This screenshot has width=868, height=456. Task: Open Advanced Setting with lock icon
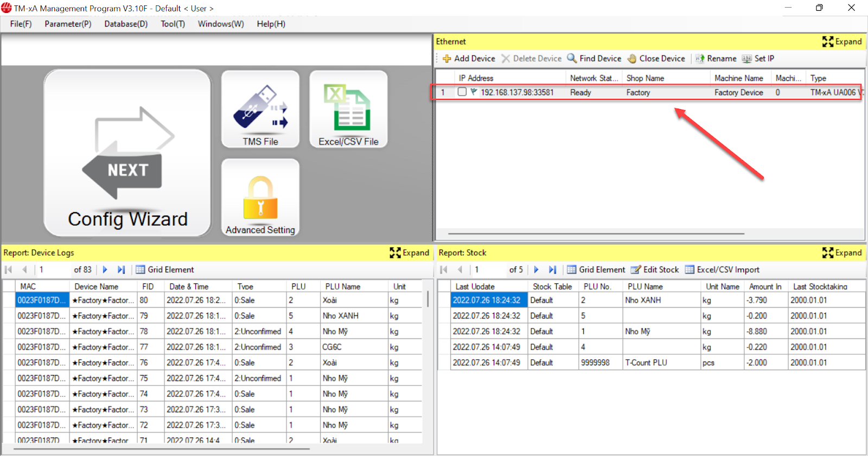pyautogui.click(x=260, y=198)
